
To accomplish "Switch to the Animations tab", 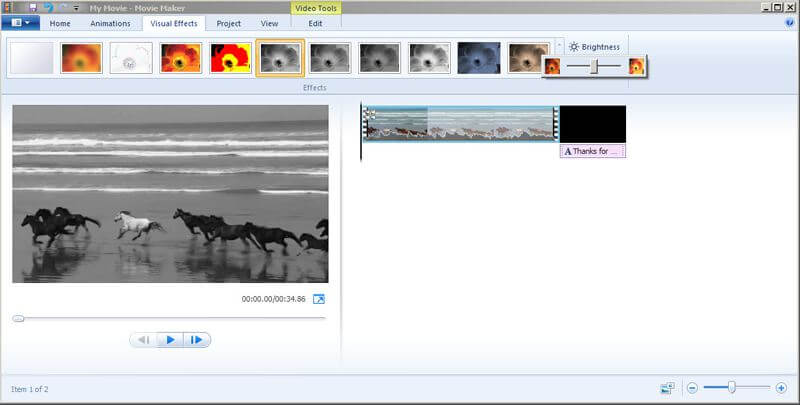I will (x=110, y=23).
